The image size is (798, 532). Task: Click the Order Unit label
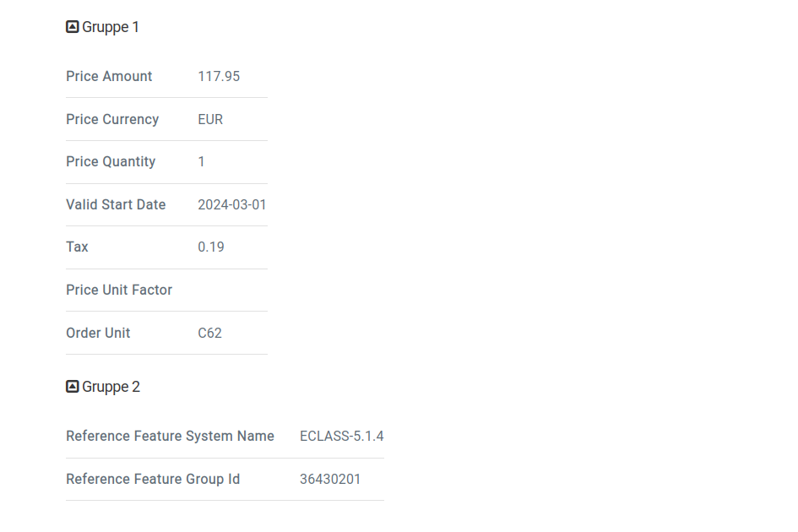click(98, 333)
